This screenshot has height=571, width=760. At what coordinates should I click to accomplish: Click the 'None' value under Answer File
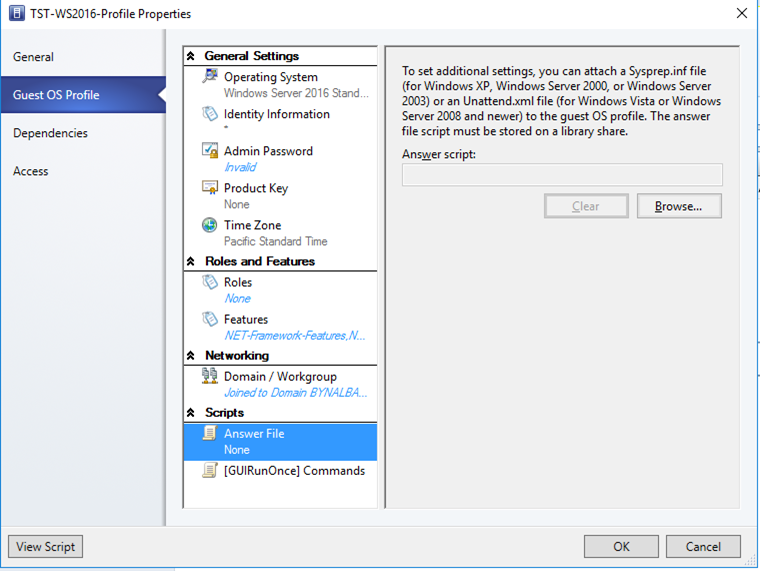237,450
